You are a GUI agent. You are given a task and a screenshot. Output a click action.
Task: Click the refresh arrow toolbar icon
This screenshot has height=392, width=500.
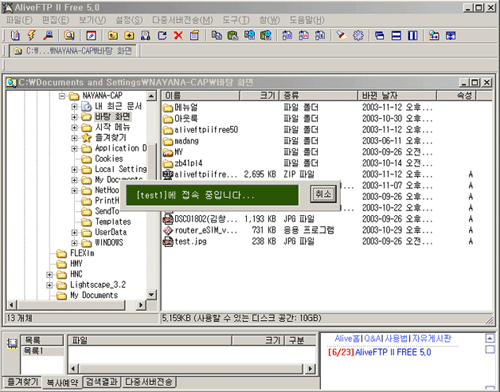pyautogui.click(x=162, y=35)
